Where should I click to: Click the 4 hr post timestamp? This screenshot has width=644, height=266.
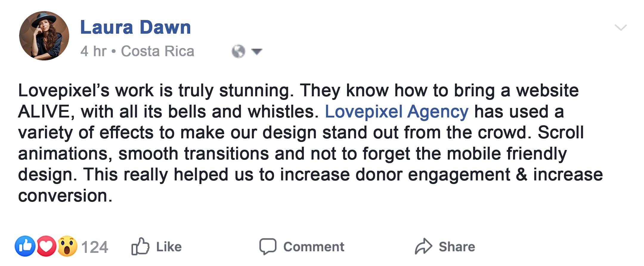(x=93, y=51)
